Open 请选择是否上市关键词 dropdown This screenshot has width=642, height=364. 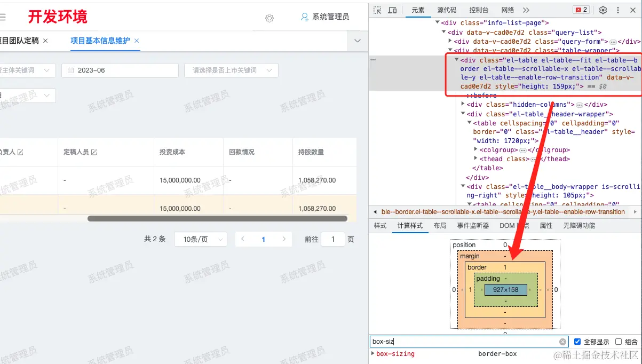(x=231, y=70)
